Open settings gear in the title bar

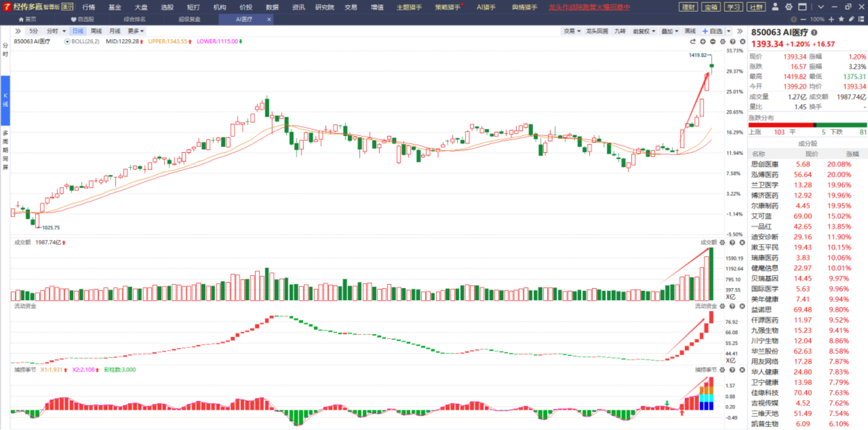pos(788,7)
